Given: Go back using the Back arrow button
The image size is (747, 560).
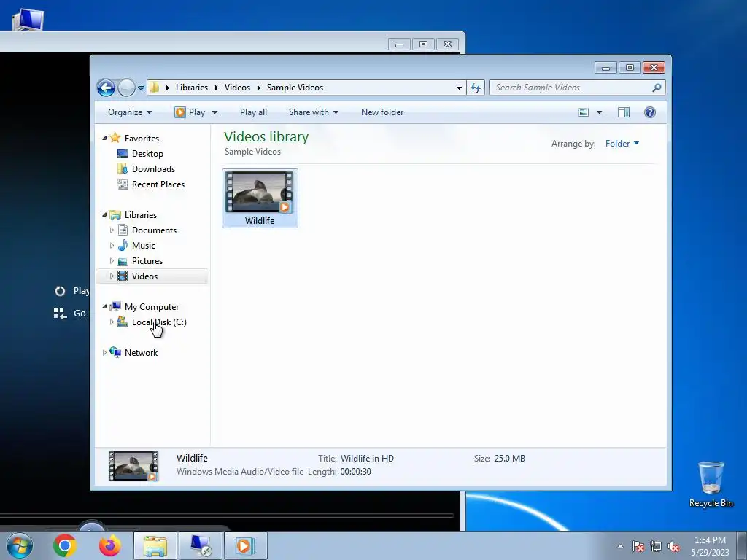Looking at the screenshot, I should tap(106, 87).
